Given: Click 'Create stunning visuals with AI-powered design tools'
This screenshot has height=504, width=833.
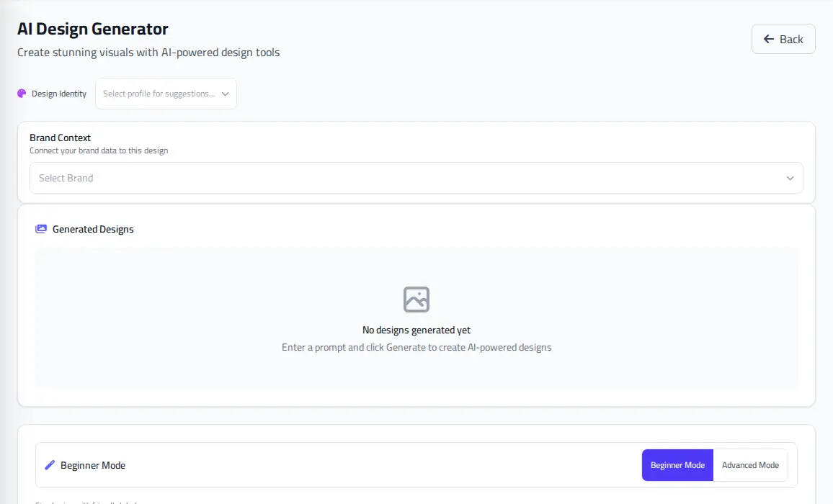Looking at the screenshot, I should coord(148,52).
